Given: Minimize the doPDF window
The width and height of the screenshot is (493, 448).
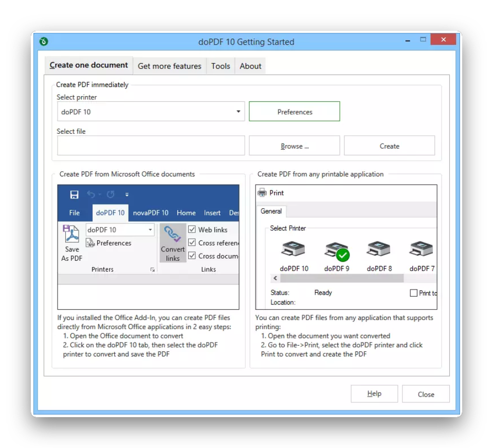Looking at the screenshot, I should tap(408, 40).
